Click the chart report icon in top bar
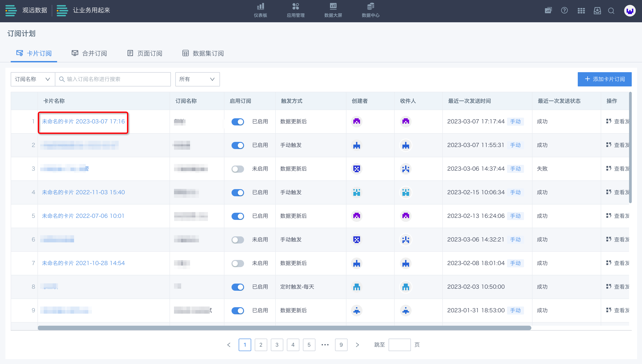The height and width of the screenshot is (364, 642). (x=548, y=10)
